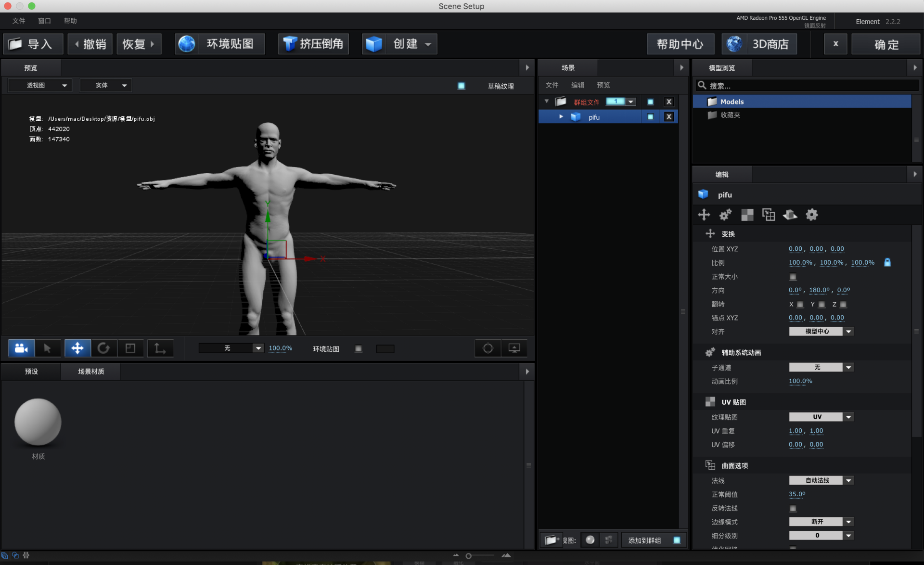
Task: Open the File (文件) menu in top menu bar
Action: pos(19,21)
